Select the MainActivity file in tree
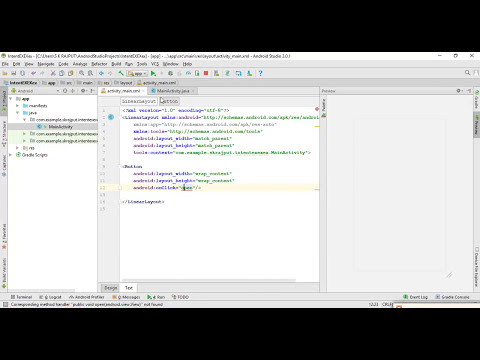The width and height of the screenshot is (480, 360). tap(60, 127)
